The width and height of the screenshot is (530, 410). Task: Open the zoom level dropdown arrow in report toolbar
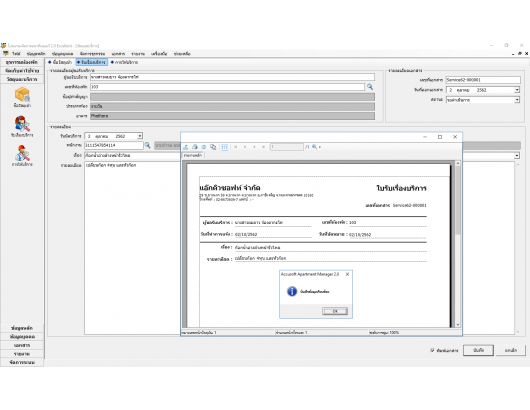(x=320, y=147)
